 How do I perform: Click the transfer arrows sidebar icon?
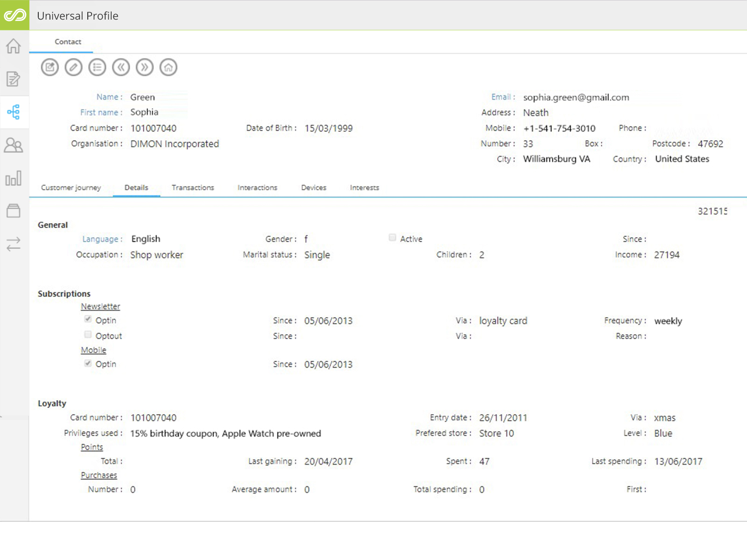click(14, 244)
